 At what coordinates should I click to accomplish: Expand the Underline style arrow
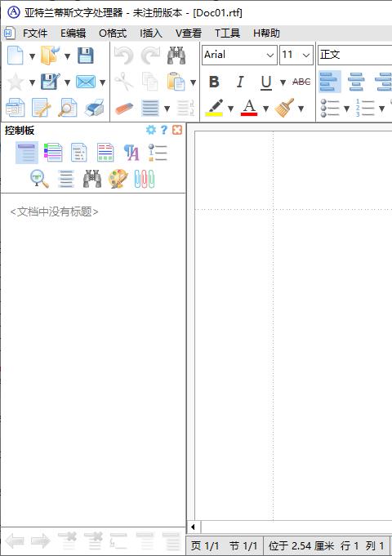(283, 82)
